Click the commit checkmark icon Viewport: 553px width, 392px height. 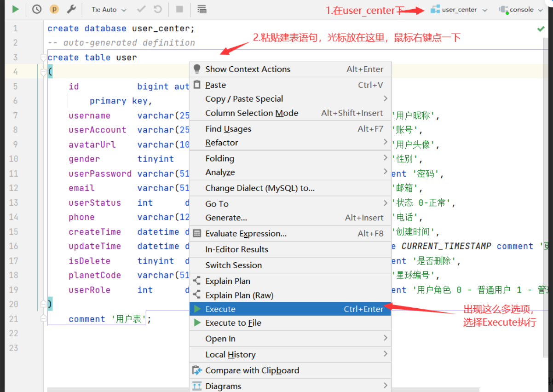pos(141,9)
